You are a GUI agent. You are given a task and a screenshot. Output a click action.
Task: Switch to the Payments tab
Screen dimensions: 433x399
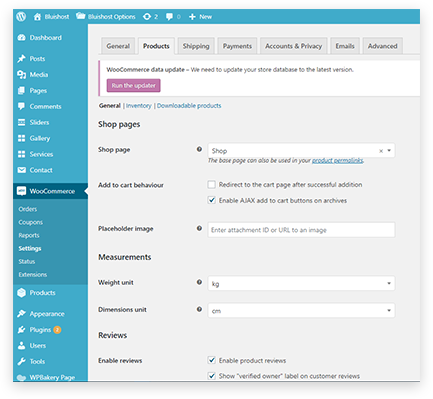(237, 46)
